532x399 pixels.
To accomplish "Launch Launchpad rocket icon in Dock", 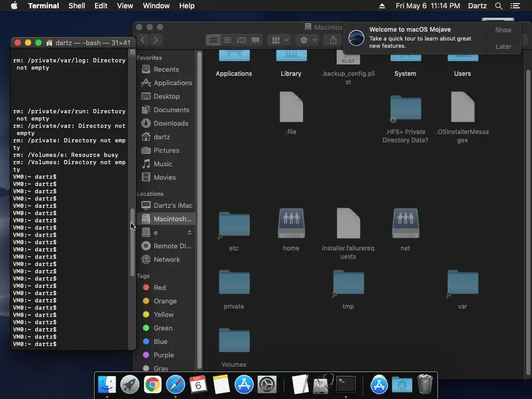I will (129, 385).
